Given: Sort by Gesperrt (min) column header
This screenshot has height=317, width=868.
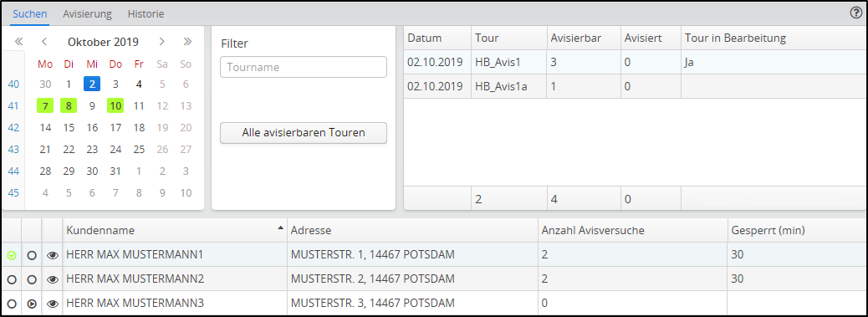Looking at the screenshot, I should pos(797,231).
